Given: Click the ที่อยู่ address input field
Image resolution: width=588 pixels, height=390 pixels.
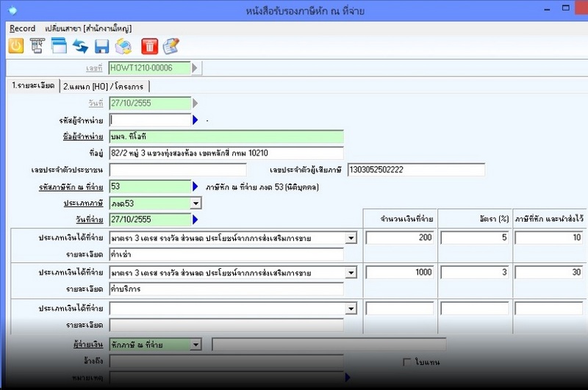Looking at the screenshot, I should point(226,153).
